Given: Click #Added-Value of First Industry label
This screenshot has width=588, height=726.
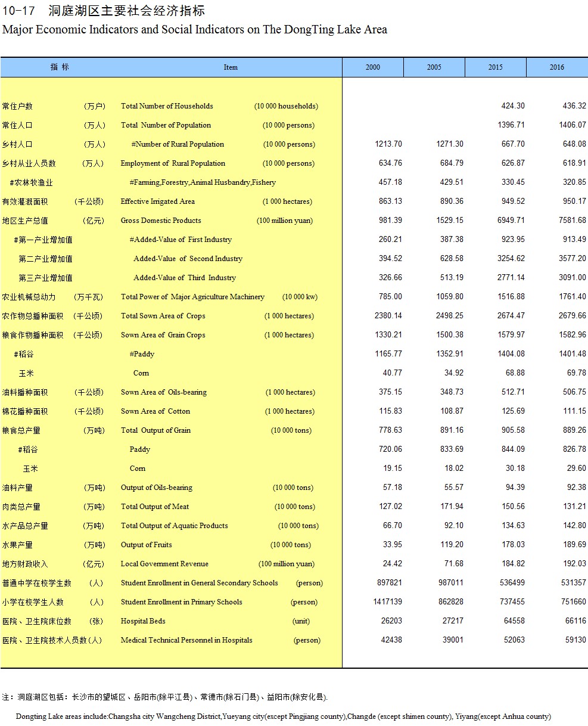Looking at the screenshot, I should pyautogui.click(x=181, y=240).
